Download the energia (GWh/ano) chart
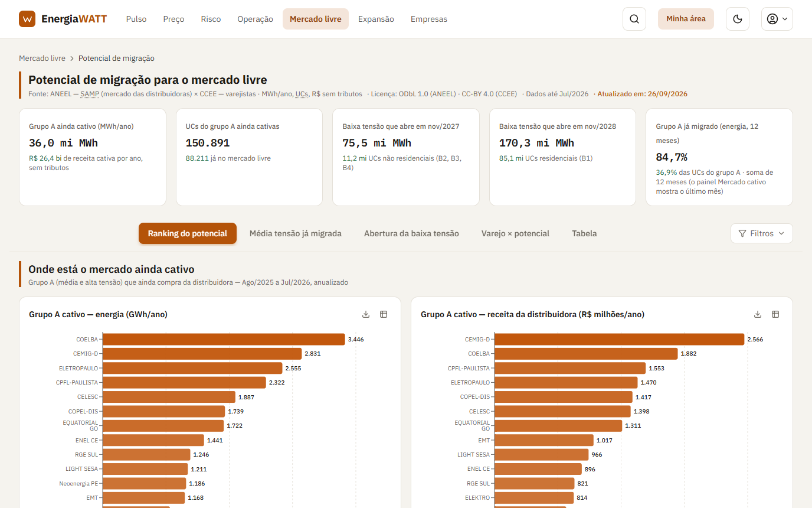Viewport: 812px width, 508px height. coord(366,314)
